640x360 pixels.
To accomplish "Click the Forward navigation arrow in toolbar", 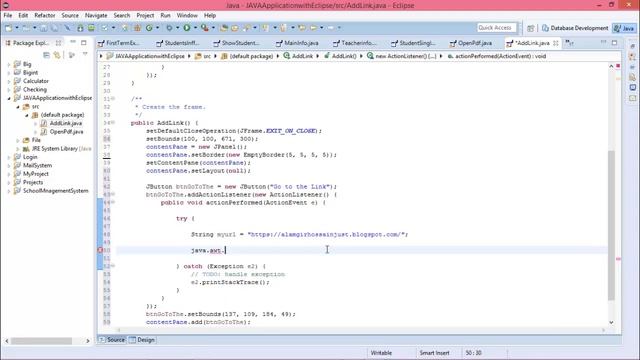I will 331,28.
